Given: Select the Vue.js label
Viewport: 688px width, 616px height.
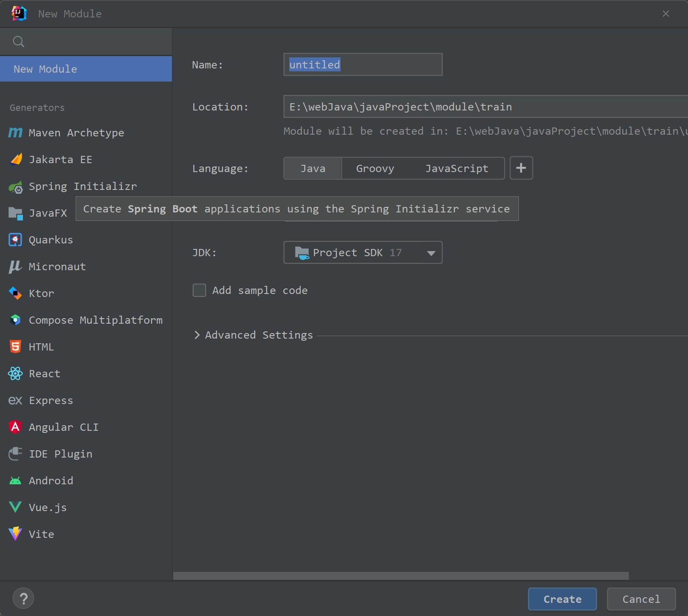Looking at the screenshot, I should 48,507.
